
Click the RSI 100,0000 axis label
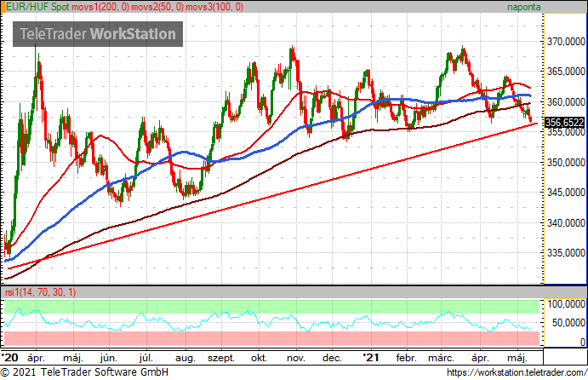(x=566, y=304)
